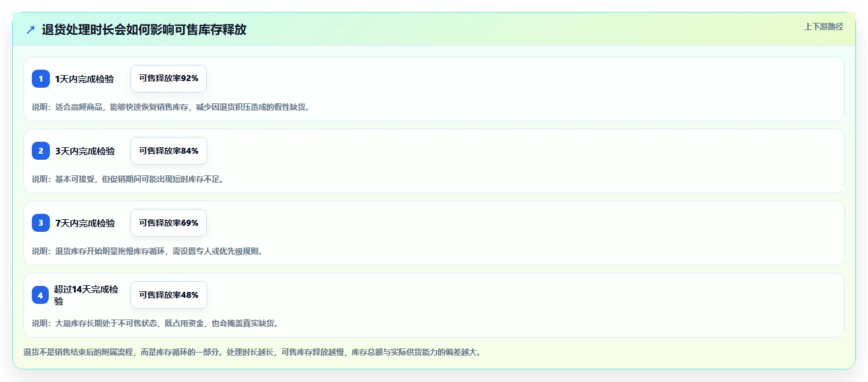Select the 1天内完成检验 label
Viewport: 868px width, 382px height.
tap(84, 79)
